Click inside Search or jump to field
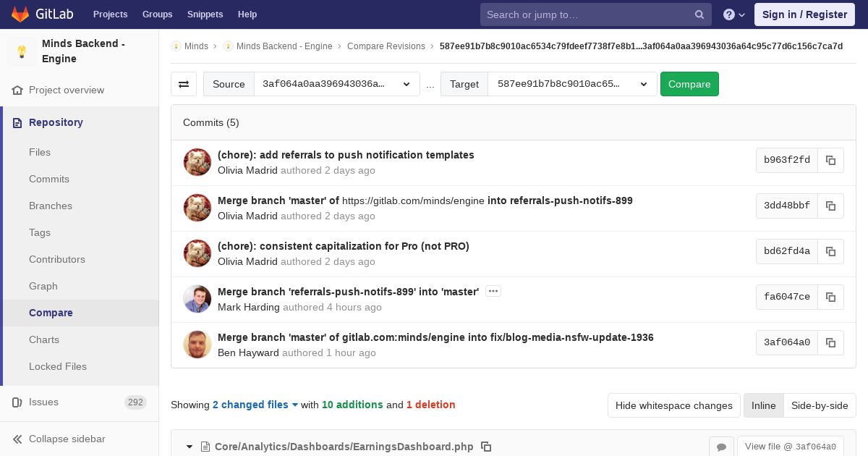This screenshot has width=868, height=456. (587, 14)
